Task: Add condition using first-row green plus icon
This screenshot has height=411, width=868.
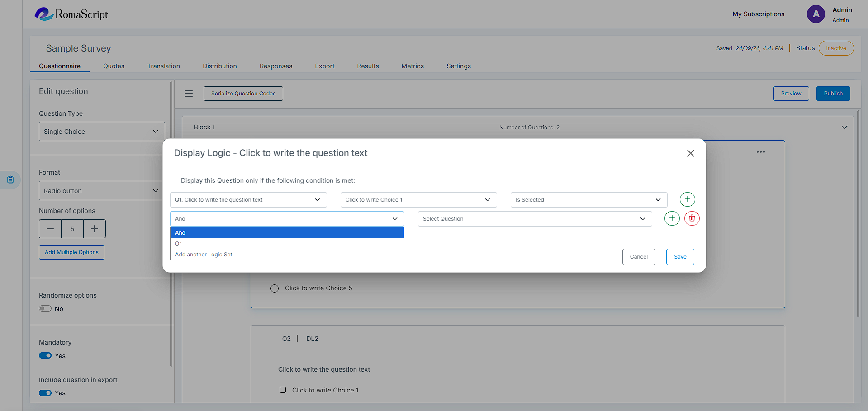Action: coord(687,199)
